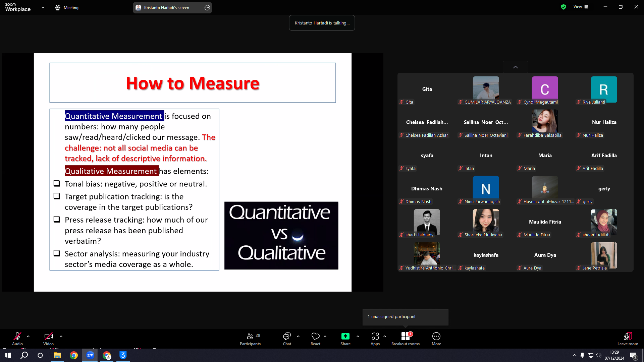Expand audio options arrow next to Audio
644x362 pixels.
(x=28, y=336)
